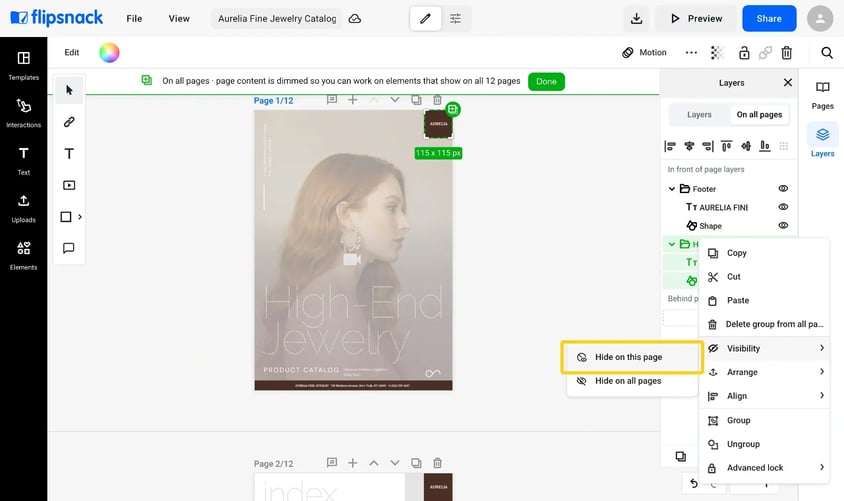Viewport: 844px width, 501px height.
Task: Select the rectangle shape tool
Action: 66,217
